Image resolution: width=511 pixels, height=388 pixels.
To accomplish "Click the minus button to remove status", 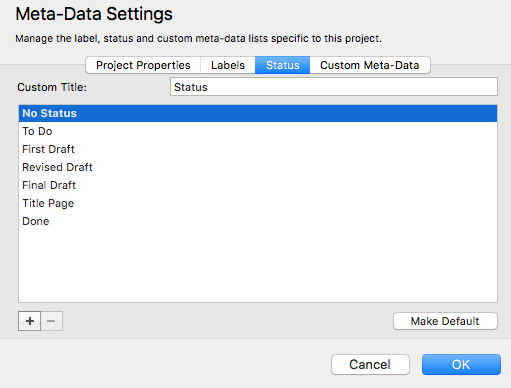I will [51, 321].
